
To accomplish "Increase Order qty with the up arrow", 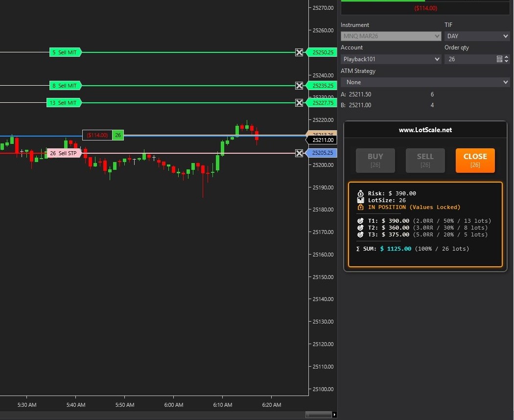I will coord(507,57).
